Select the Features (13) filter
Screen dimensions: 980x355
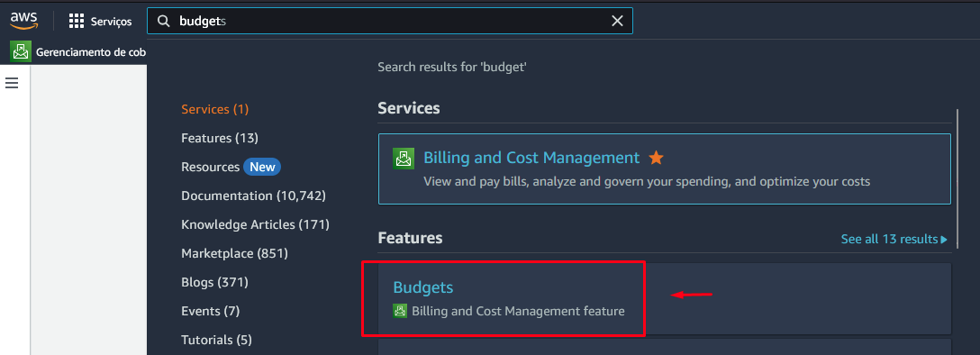pyautogui.click(x=220, y=138)
